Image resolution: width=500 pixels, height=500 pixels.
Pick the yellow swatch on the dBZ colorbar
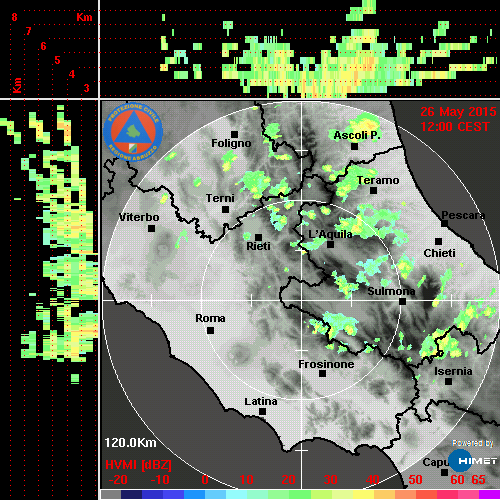click(363, 494)
